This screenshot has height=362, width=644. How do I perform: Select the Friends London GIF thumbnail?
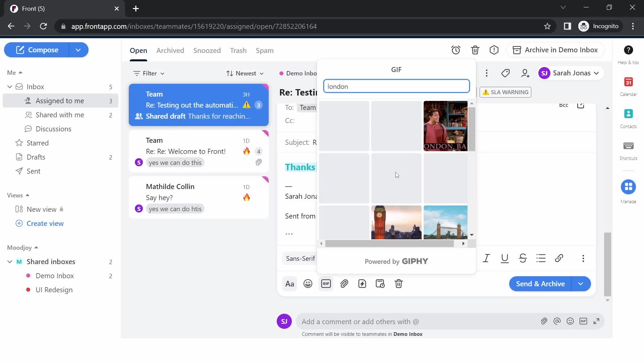click(x=445, y=126)
